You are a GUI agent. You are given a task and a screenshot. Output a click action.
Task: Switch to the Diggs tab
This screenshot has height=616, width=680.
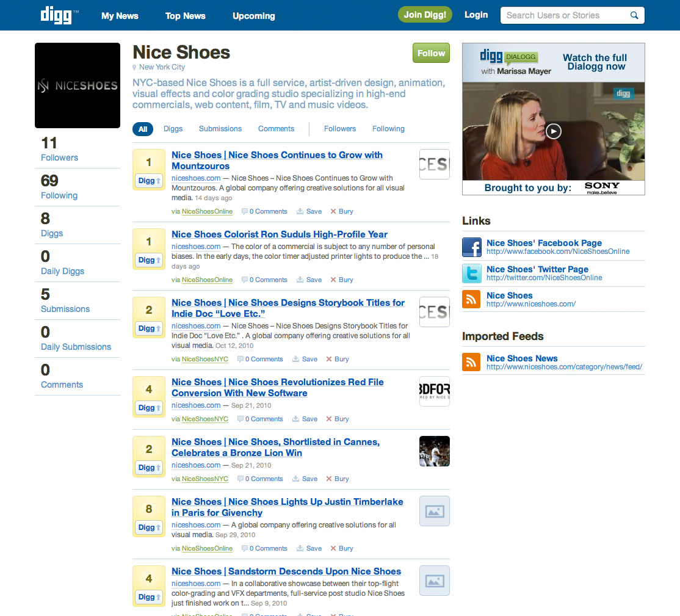[x=173, y=129]
